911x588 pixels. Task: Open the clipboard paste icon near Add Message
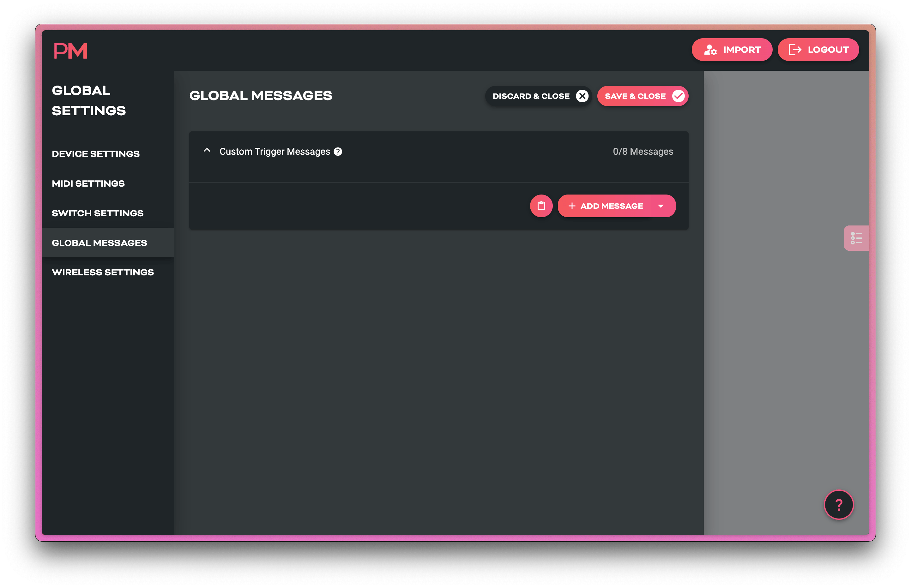click(x=541, y=206)
